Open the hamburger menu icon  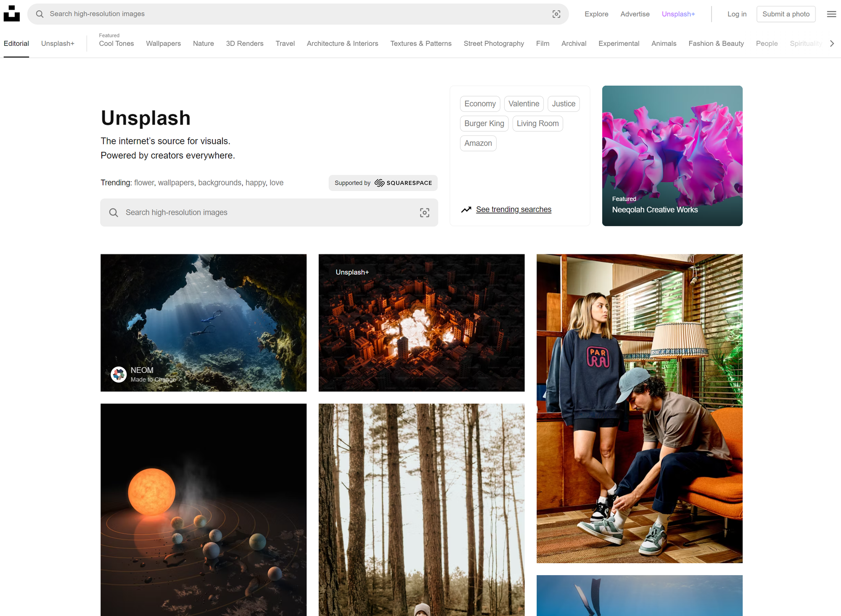tap(831, 14)
